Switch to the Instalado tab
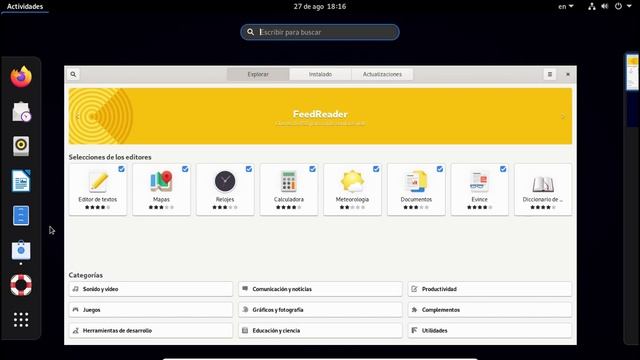Image resolution: width=640 pixels, height=360 pixels. coord(320,74)
